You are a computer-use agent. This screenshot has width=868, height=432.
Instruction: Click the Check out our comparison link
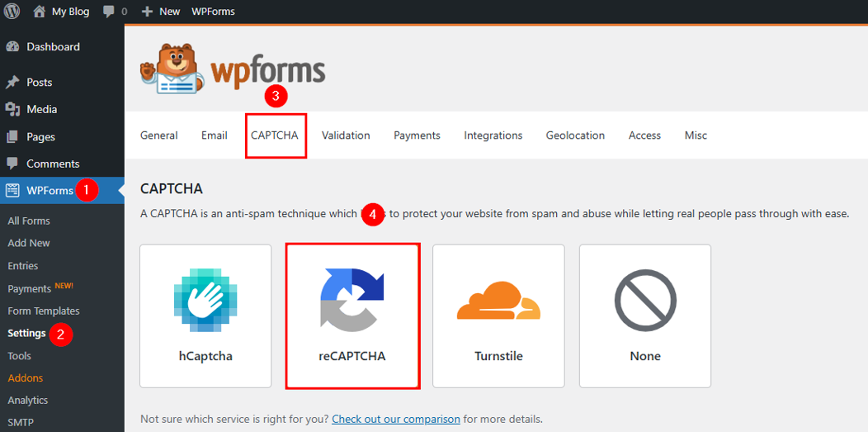point(396,419)
